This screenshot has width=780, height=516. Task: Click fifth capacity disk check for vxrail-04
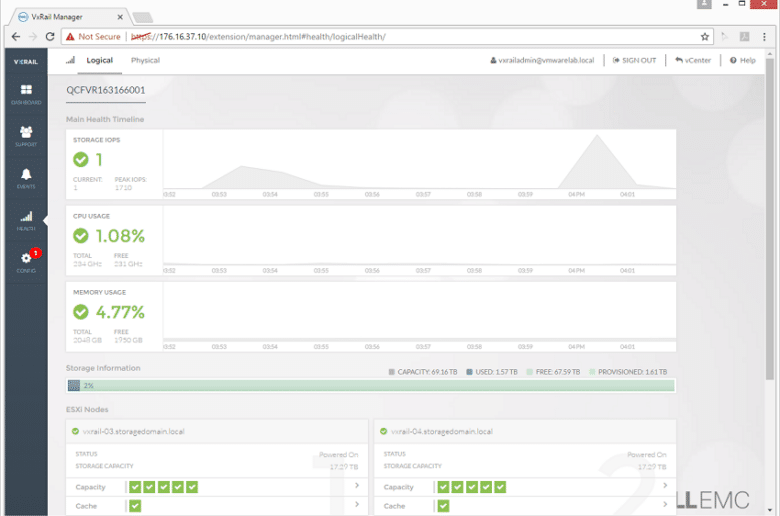[x=500, y=487]
